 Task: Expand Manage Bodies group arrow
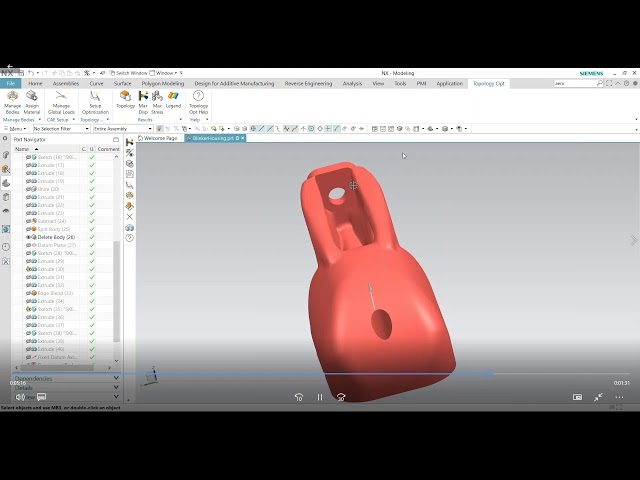click(x=40, y=120)
